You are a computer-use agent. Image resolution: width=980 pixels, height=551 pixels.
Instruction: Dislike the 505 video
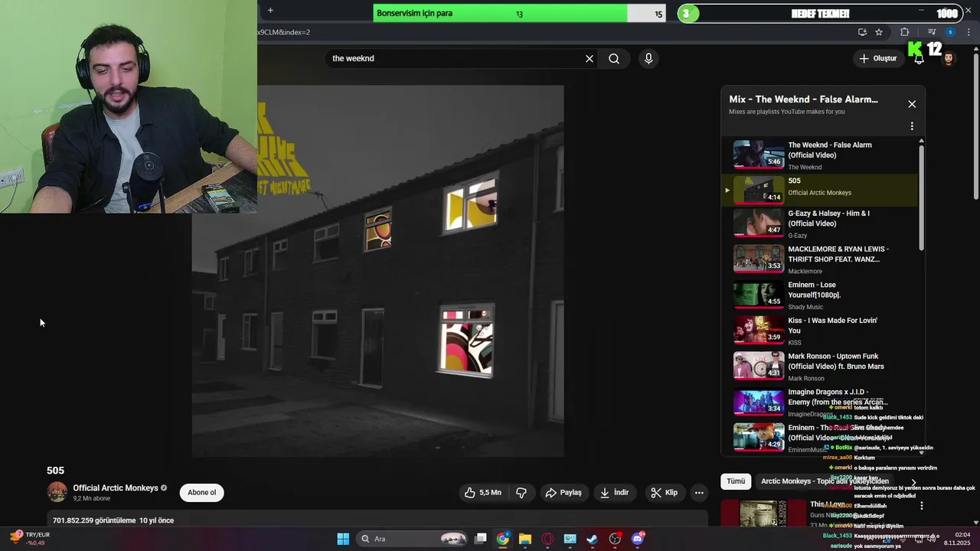coord(521,493)
